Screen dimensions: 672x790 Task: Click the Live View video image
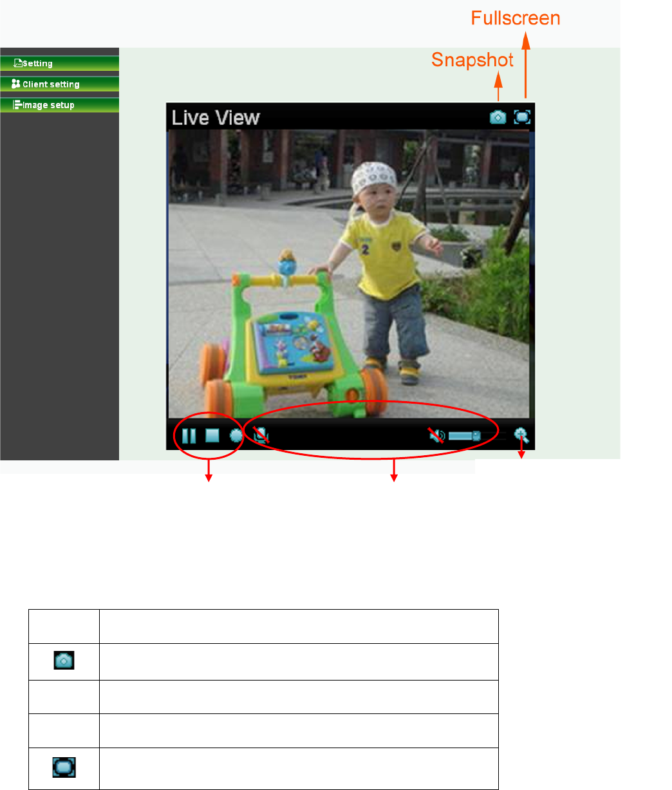(348, 274)
